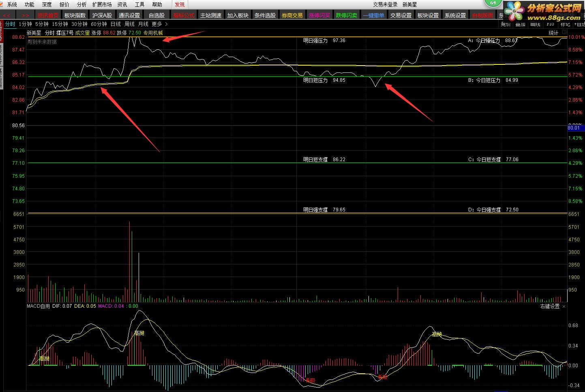Click the 跌停闪卖 toolbar button
Image resolution: width=585 pixels, height=392 pixels.
347,15
